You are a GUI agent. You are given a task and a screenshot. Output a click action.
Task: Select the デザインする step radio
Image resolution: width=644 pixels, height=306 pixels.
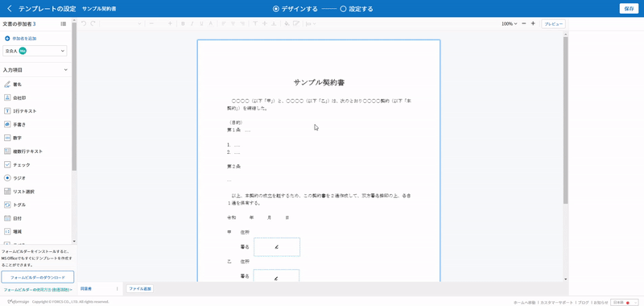[275, 9]
